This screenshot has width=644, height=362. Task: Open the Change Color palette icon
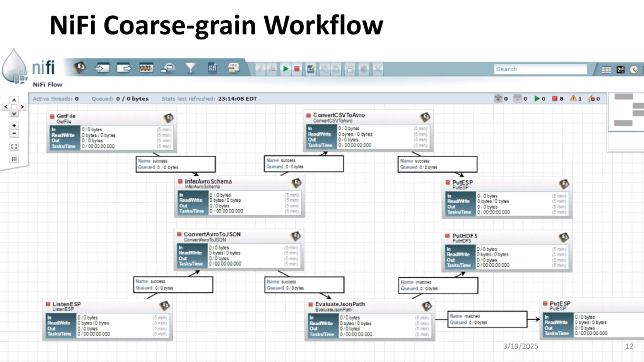(364, 69)
